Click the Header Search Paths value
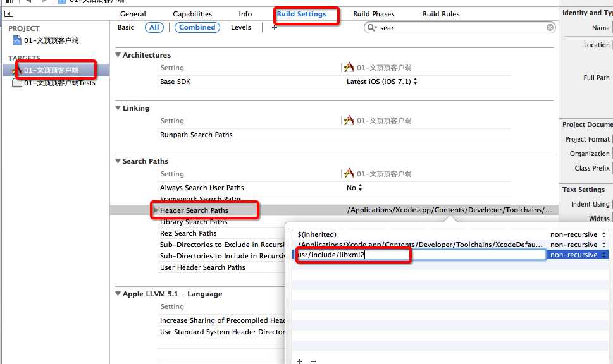Image resolution: width=613 pixels, height=364 pixels. [450, 210]
